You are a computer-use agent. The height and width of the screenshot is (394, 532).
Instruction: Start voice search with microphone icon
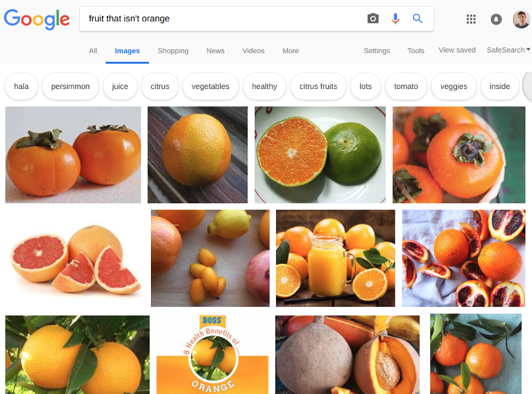395,19
